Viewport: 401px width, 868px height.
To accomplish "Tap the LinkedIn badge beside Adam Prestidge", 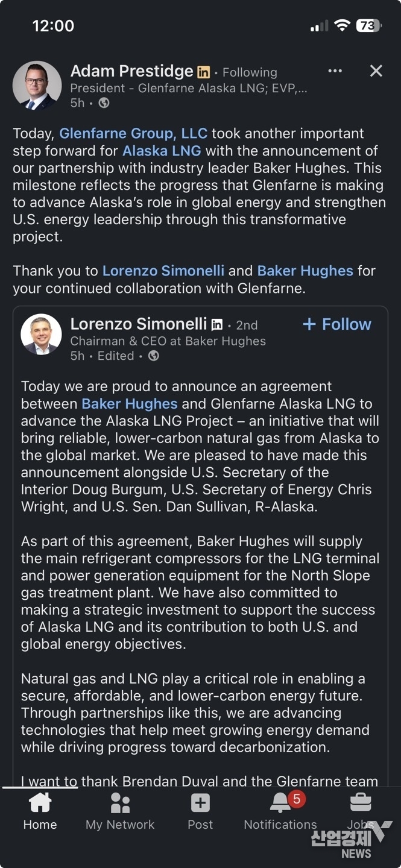I will coord(204,72).
